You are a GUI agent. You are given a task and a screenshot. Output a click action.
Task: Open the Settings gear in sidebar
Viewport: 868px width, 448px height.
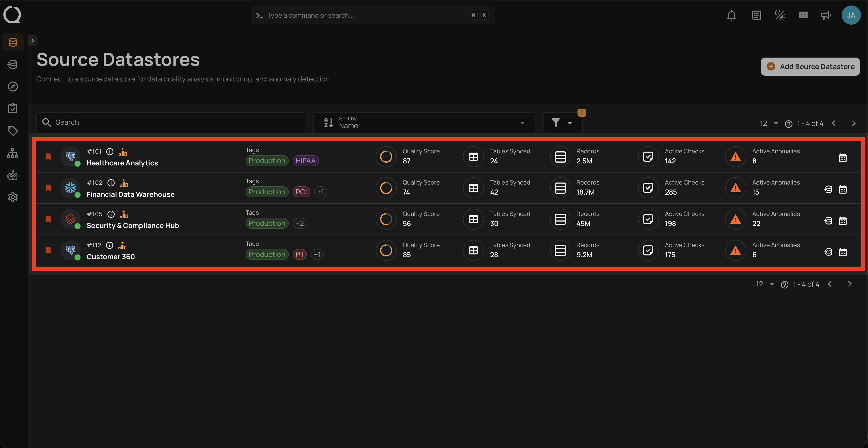[x=13, y=197]
